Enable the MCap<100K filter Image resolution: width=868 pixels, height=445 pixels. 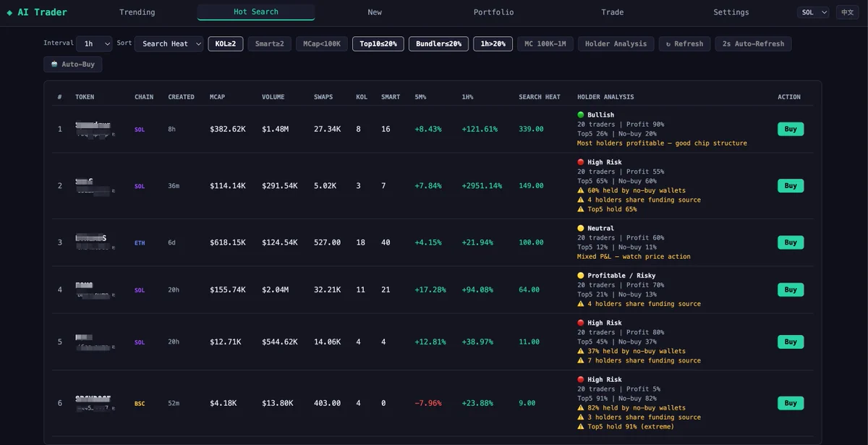(322, 43)
